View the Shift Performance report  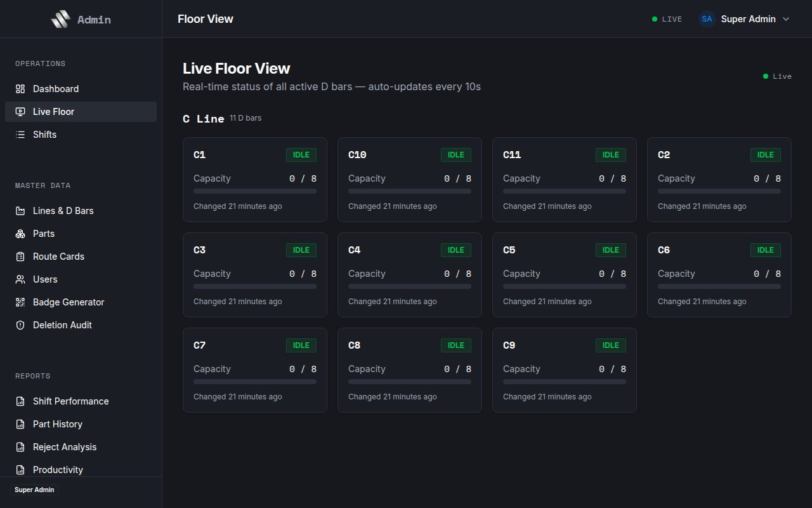(x=81, y=401)
